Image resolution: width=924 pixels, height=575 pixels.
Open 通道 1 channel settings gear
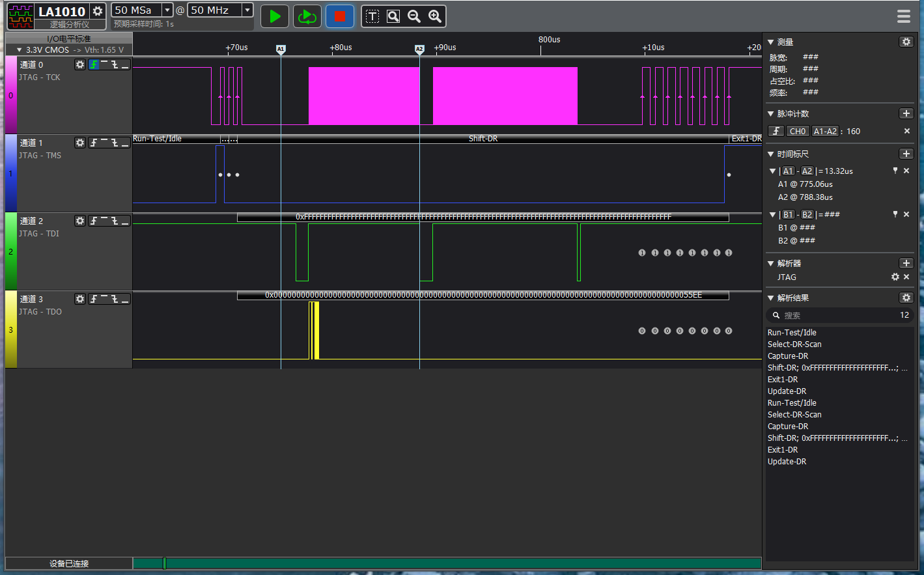point(80,143)
